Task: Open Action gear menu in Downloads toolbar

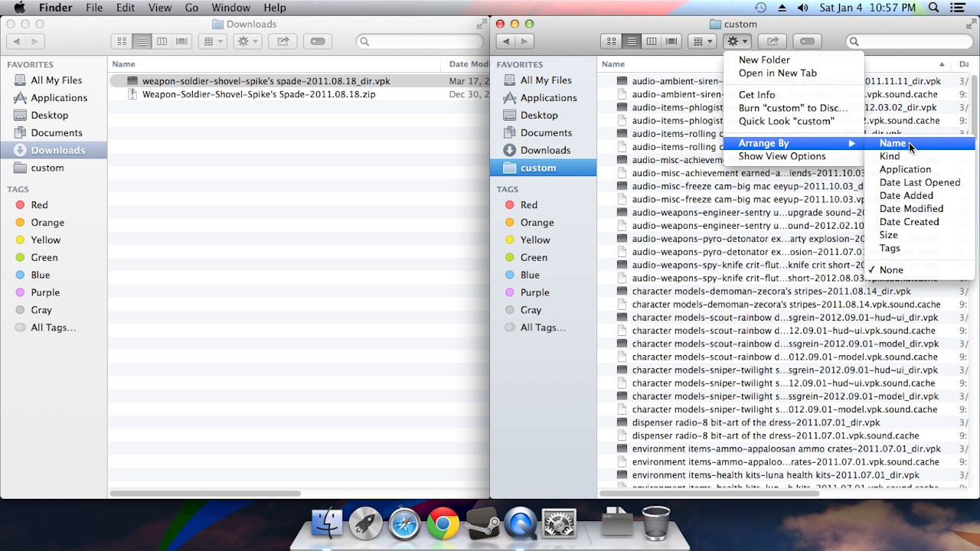Action: (x=248, y=41)
